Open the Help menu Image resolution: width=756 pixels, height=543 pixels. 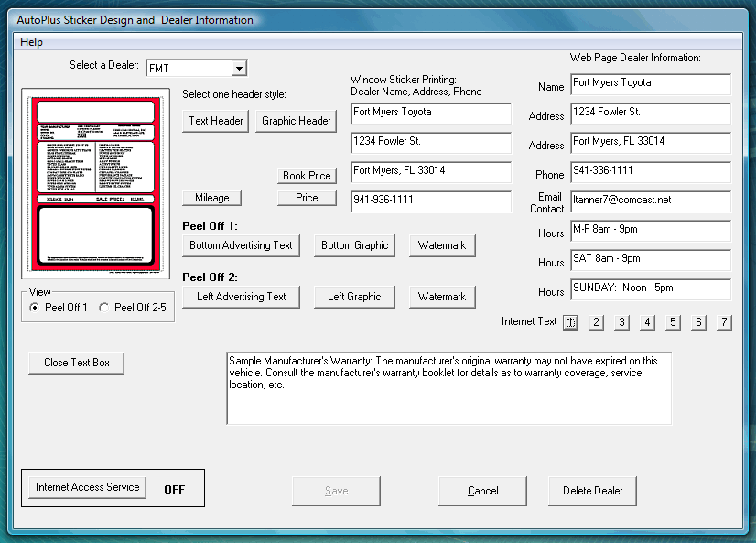tap(31, 42)
